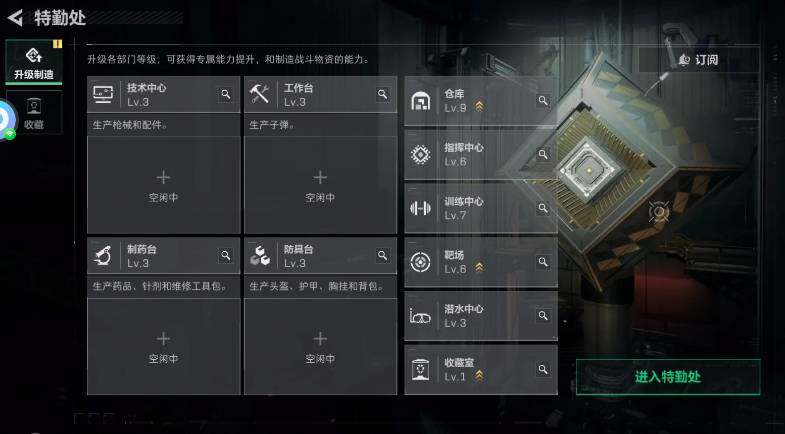This screenshot has width=785, height=434.
Task: Click the 订阅 subscribe button
Action: click(699, 60)
